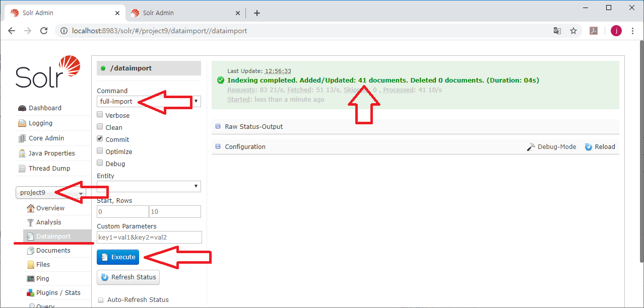Click the Analysis funnel icon
The image size is (644, 308).
(x=31, y=222)
